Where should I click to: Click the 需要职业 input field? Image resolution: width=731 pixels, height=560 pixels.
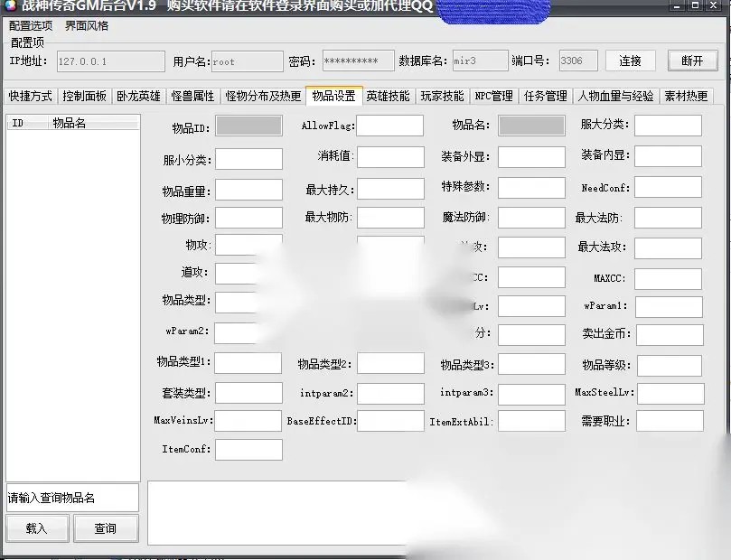[x=670, y=421]
